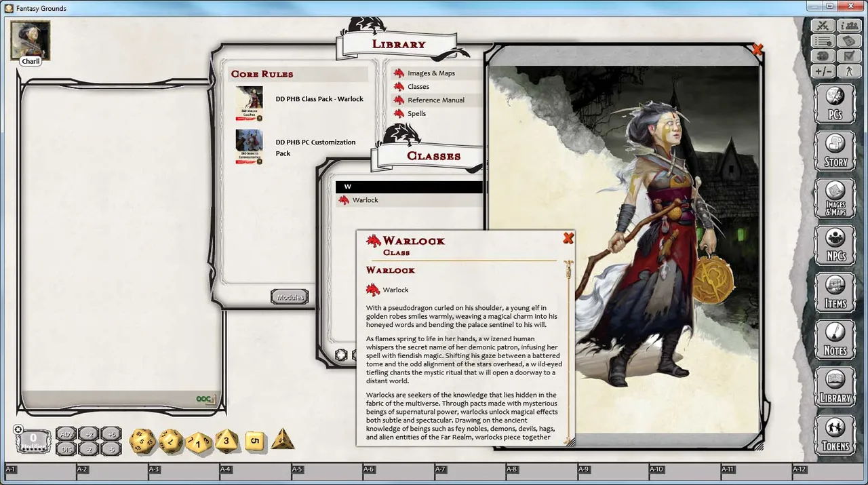This screenshot has height=485, width=868.
Task: Open the Tokens sidebar button
Action: (835, 434)
